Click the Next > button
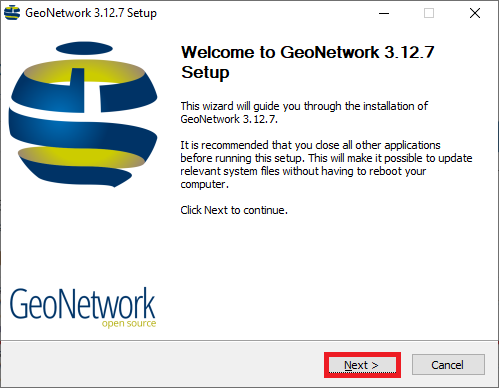This screenshot has width=499, height=388. (x=362, y=365)
